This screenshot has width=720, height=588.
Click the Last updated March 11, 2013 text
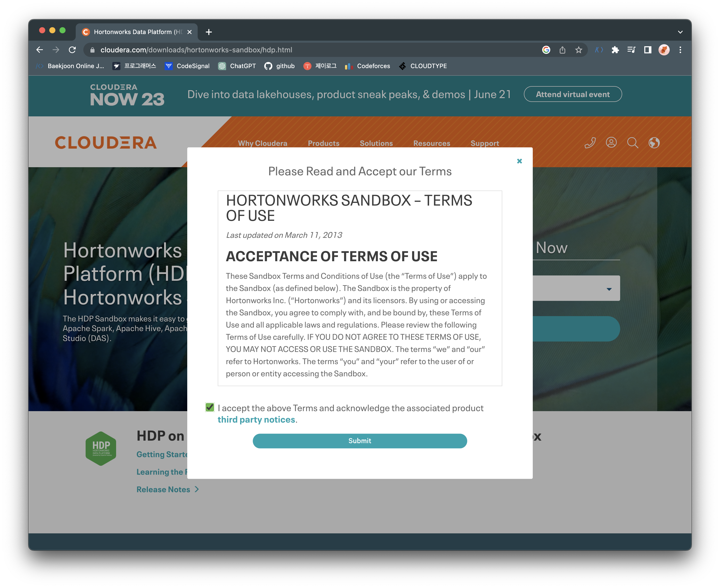click(x=284, y=235)
